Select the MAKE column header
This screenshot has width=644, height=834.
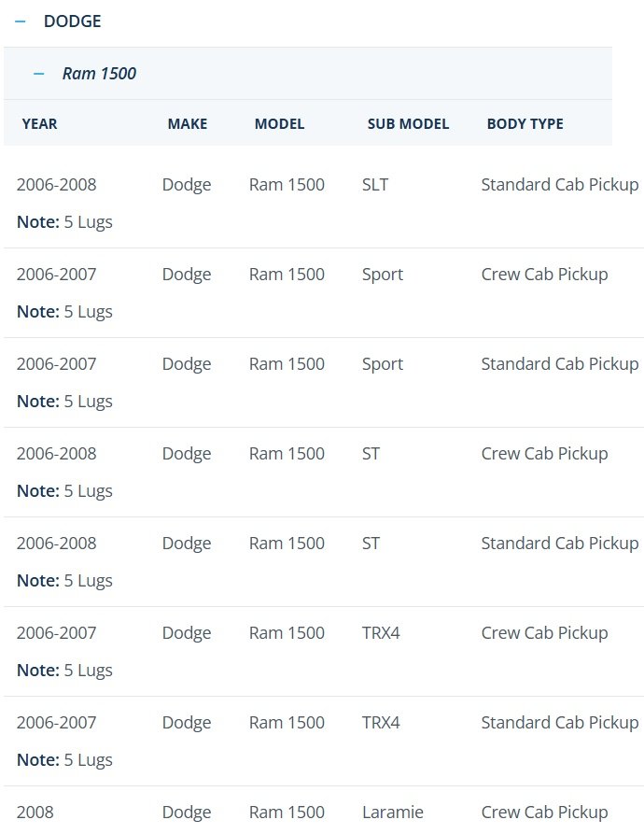[188, 124]
